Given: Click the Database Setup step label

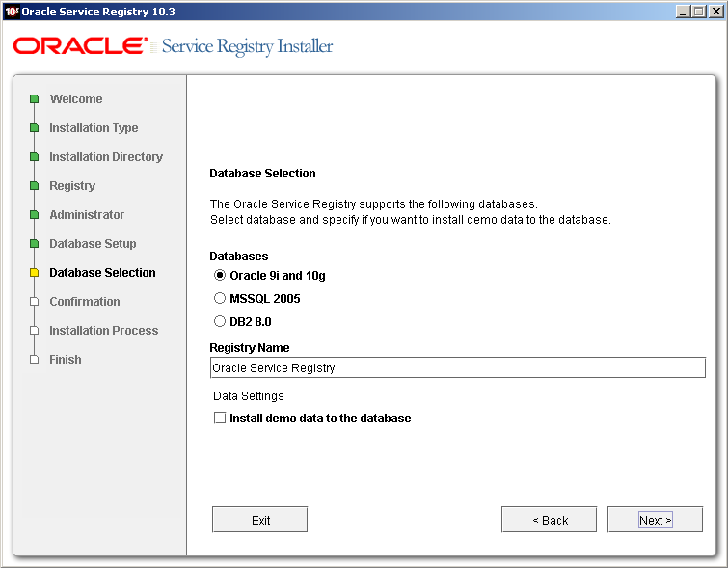Looking at the screenshot, I should point(93,243).
